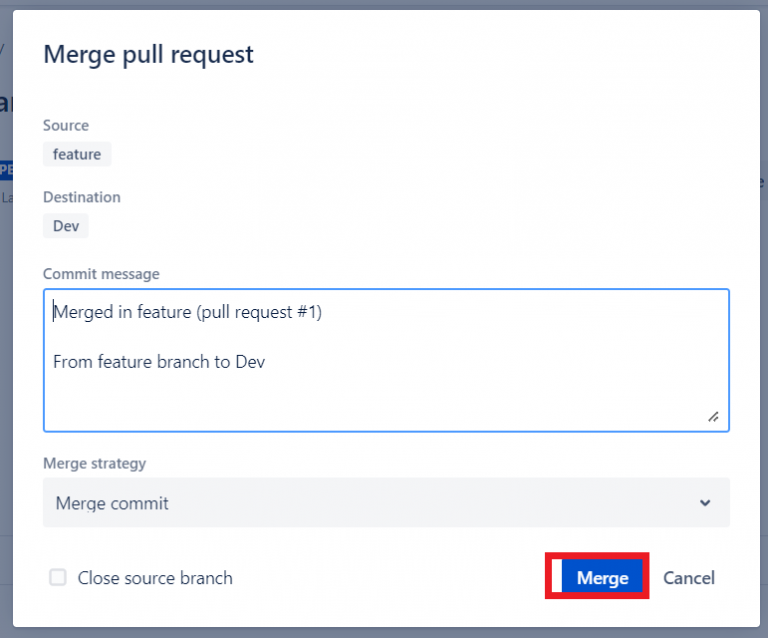Click the 'Source' label
Image resolution: width=768 pixels, height=638 pixels.
click(x=66, y=126)
